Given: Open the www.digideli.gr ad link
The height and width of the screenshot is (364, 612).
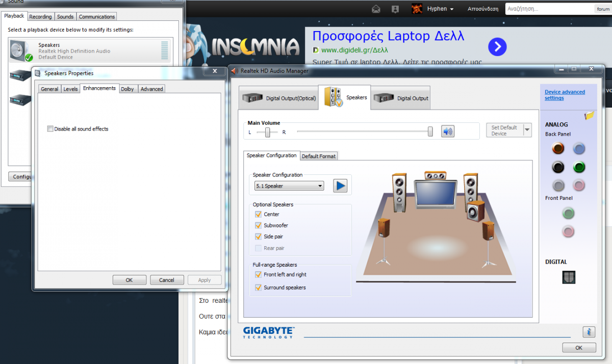Looking at the screenshot, I should tap(354, 50).
